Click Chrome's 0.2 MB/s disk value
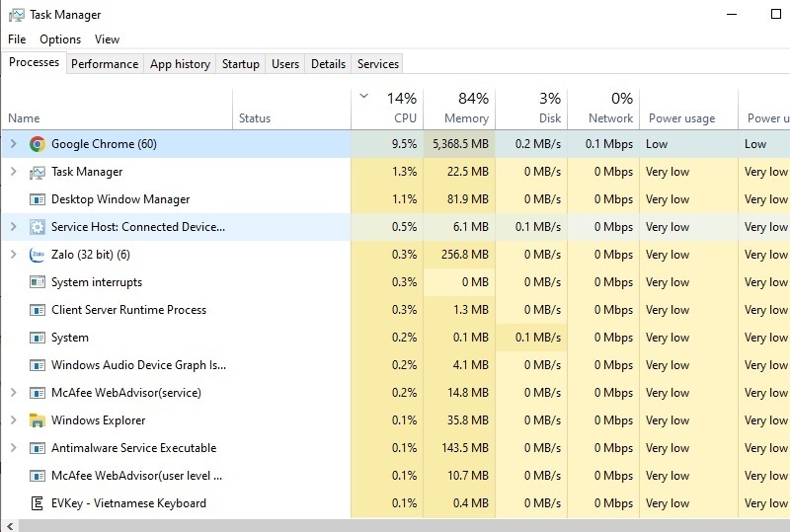This screenshot has width=790, height=532. coord(537,144)
